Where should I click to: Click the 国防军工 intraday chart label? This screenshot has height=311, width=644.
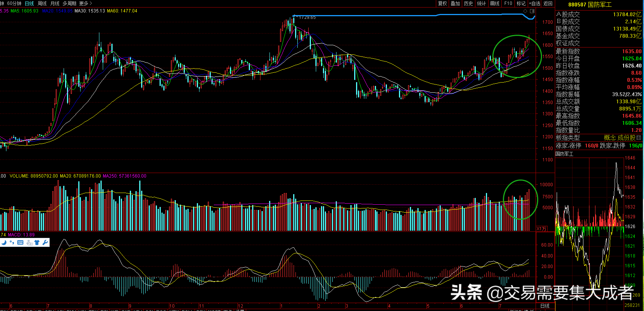tap(565, 154)
